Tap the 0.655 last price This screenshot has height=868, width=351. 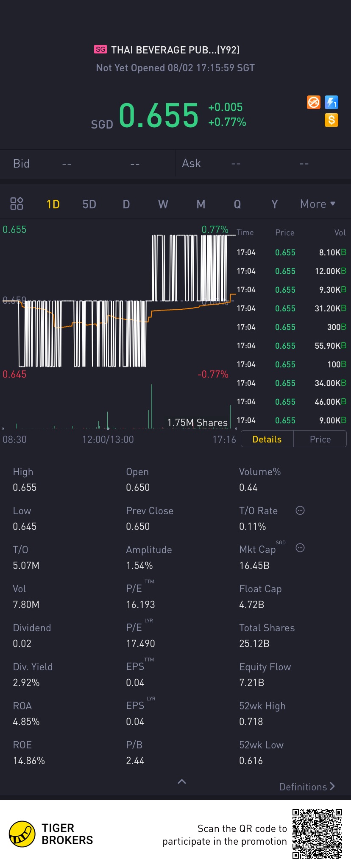click(x=159, y=115)
